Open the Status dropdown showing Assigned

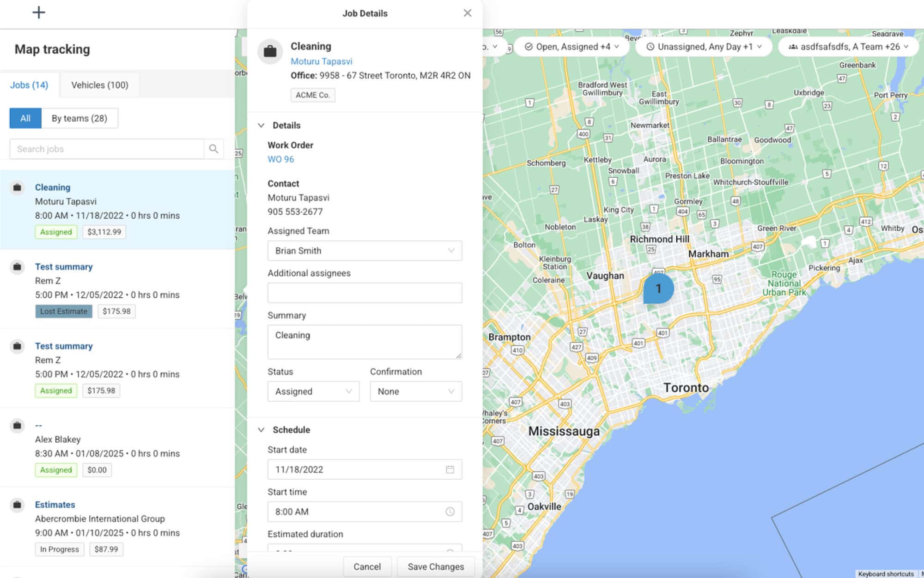tap(313, 391)
